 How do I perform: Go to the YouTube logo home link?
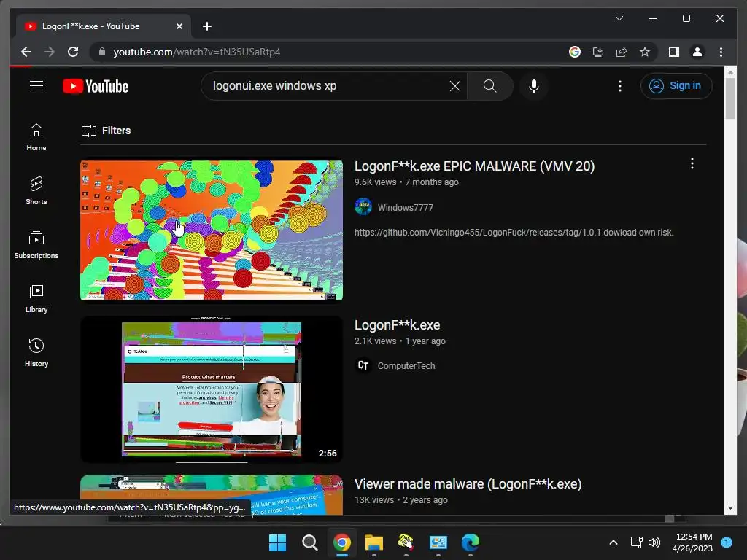pos(96,86)
